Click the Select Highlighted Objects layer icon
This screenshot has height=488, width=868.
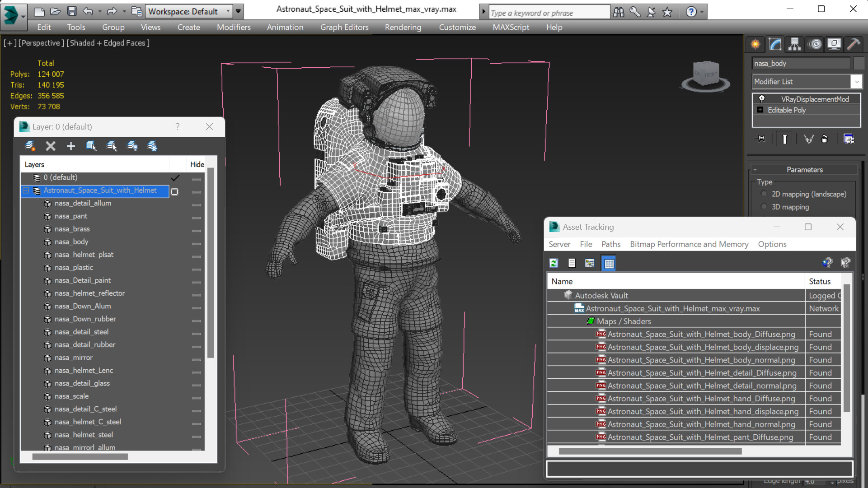tap(91, 146)
